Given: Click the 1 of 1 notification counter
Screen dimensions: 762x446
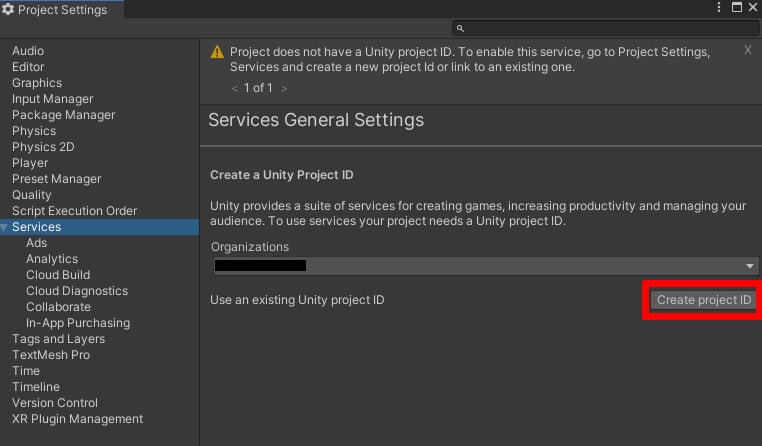Looking at the screenshot, I should tap(258, 88).
